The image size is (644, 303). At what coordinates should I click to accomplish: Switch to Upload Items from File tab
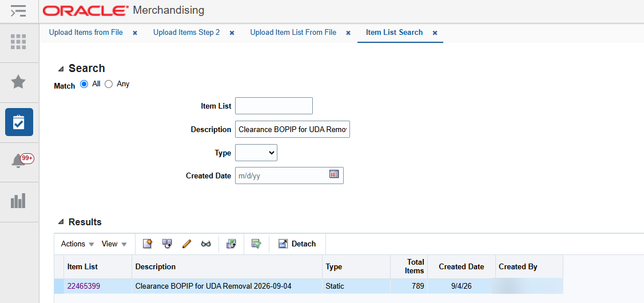click(86, 33)
